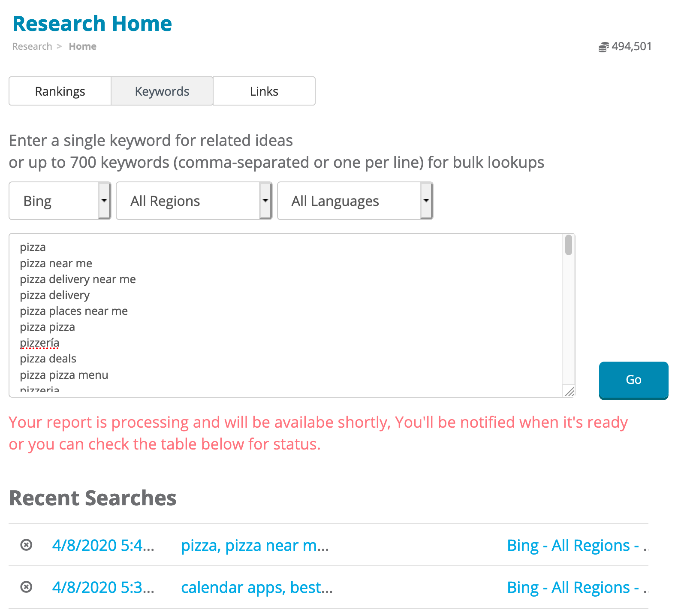Open the All Languages dropdown
This screenshot has width=675, height=616.
(355, 201)
